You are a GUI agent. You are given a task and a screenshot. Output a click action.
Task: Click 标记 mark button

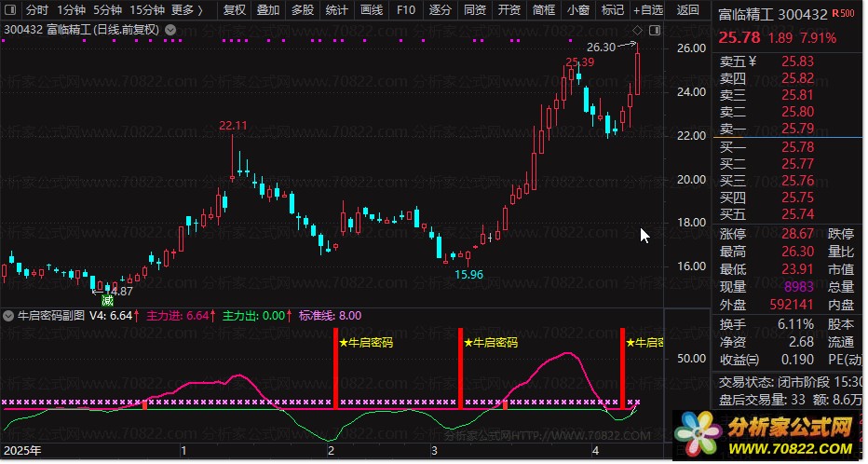pos(612,10)
